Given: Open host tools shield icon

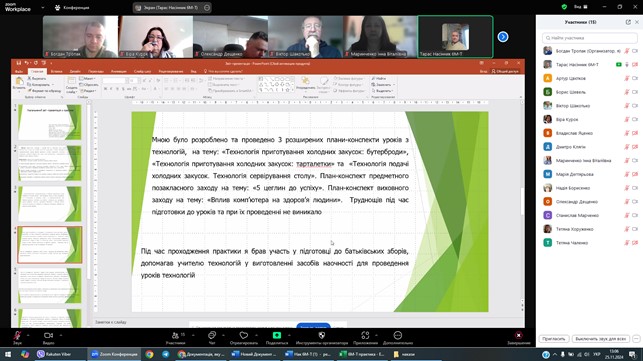Looking at the screenshot, I should [322, 336].
